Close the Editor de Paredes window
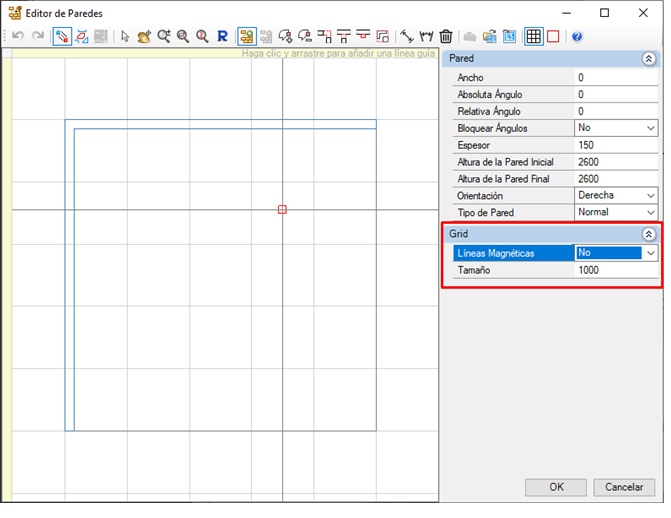 pos(643,13)
